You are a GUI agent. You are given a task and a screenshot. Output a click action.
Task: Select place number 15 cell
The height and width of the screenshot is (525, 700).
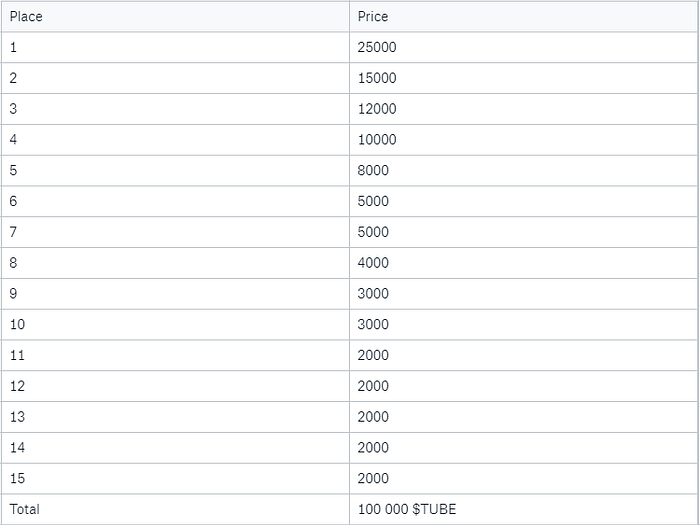point(175,479)
